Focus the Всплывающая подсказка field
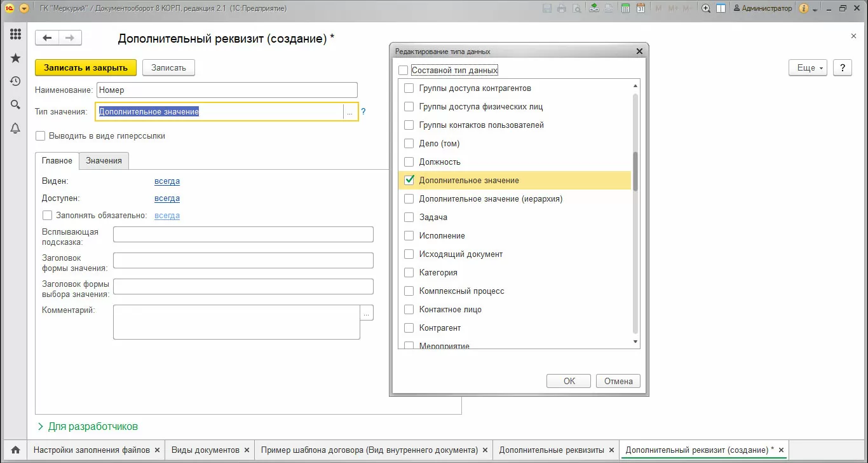The width and height of the screenshot is (868, 463). coord(243,235)
